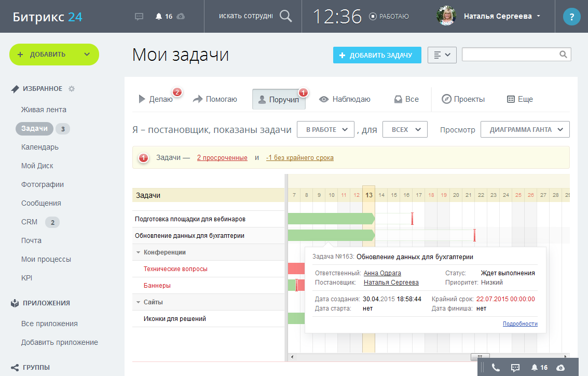This screenshot has height=376, width=588.
Task: Open the Подробности link in task popup
Action: [520, 324]
